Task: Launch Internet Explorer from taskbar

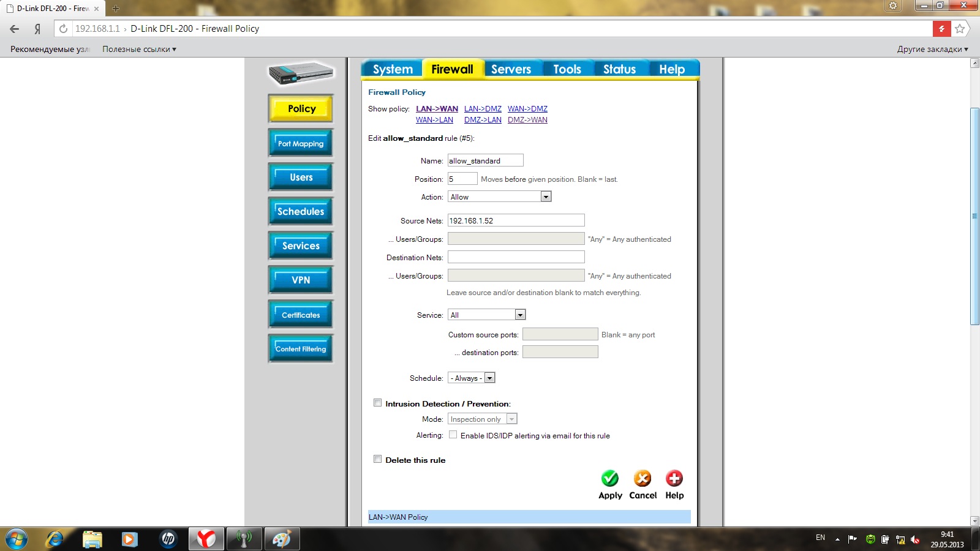Action: coord(55,539)
